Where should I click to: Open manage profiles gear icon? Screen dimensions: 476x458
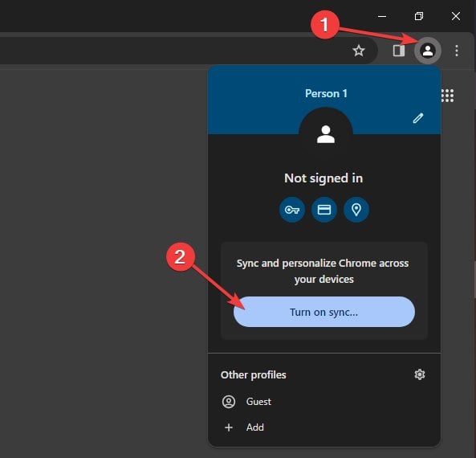420,374
